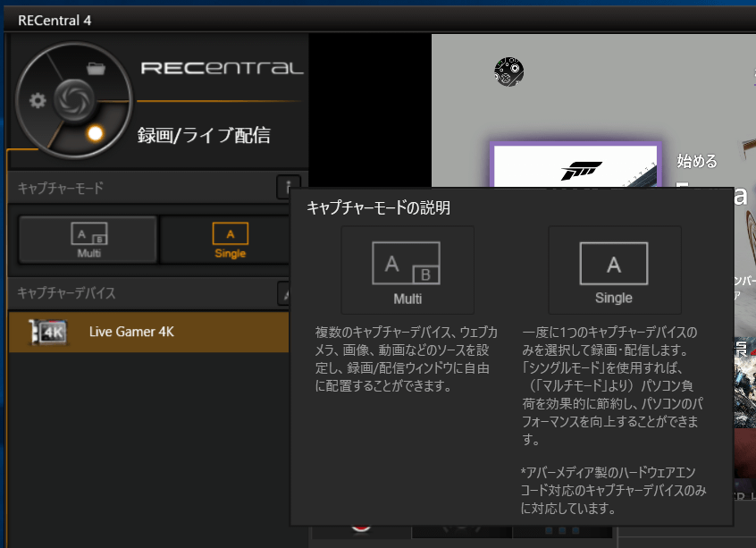
Task: Select the Live Gamer 4K device
Action: click(148, 332)
